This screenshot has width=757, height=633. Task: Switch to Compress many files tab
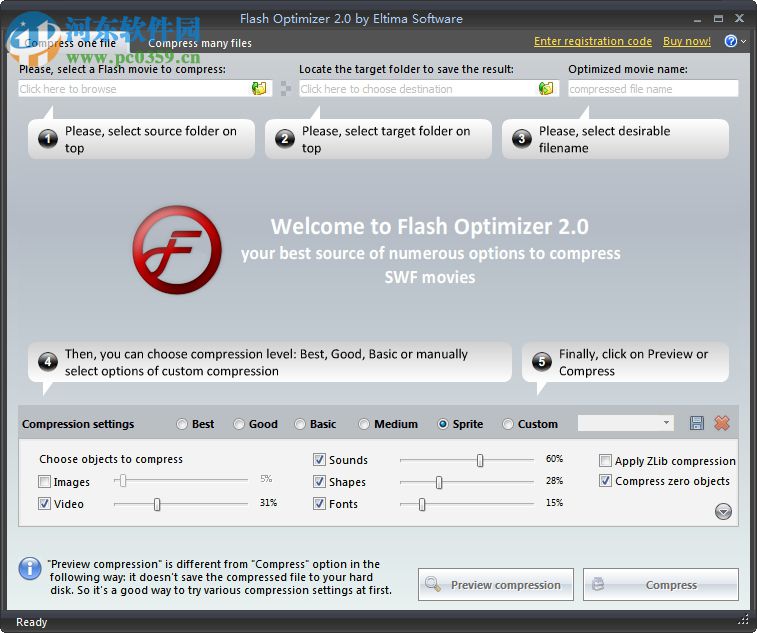200,43
